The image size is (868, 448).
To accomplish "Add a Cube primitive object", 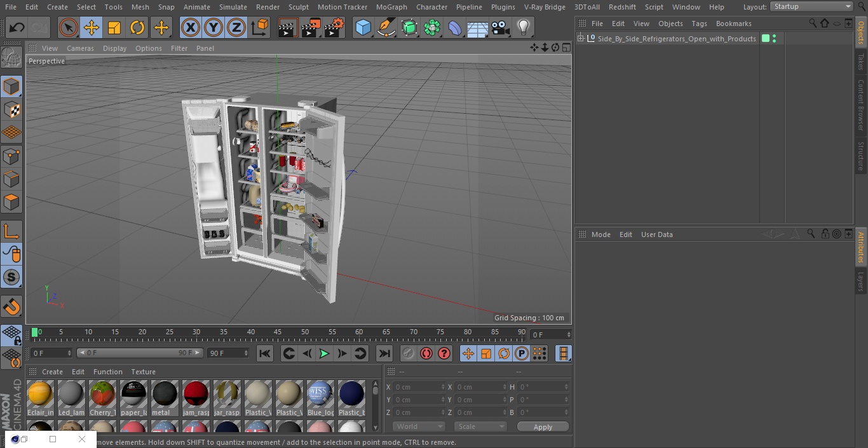I will (363, 27).
